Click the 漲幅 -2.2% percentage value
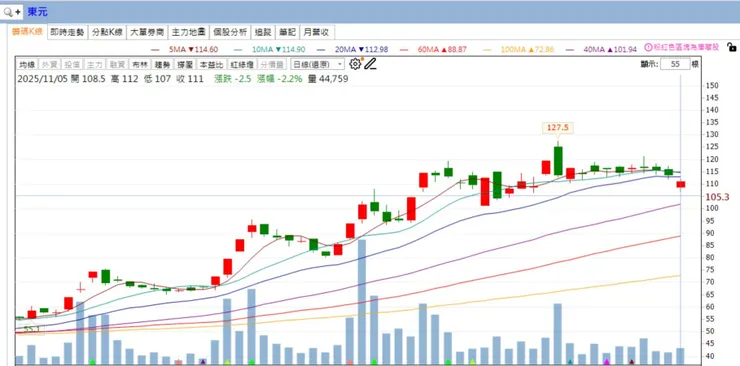 (279, 79)
